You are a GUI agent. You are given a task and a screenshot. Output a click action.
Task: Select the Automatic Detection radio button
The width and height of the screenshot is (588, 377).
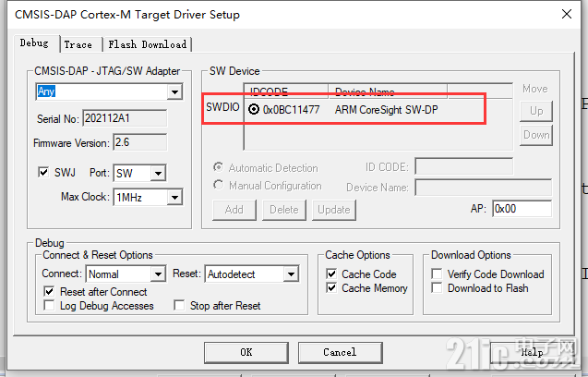click(x=218, y=167)
